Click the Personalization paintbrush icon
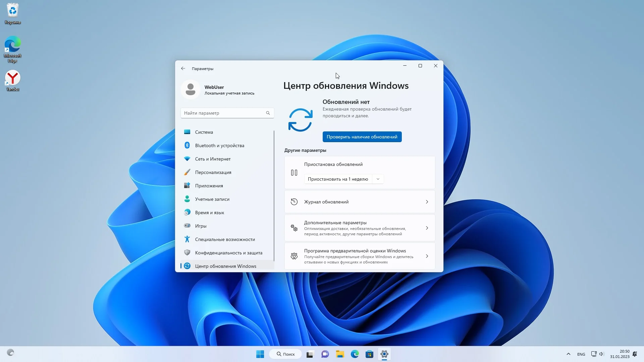The image size is (644, 362). pyautogui.click(x=187, y=172)
